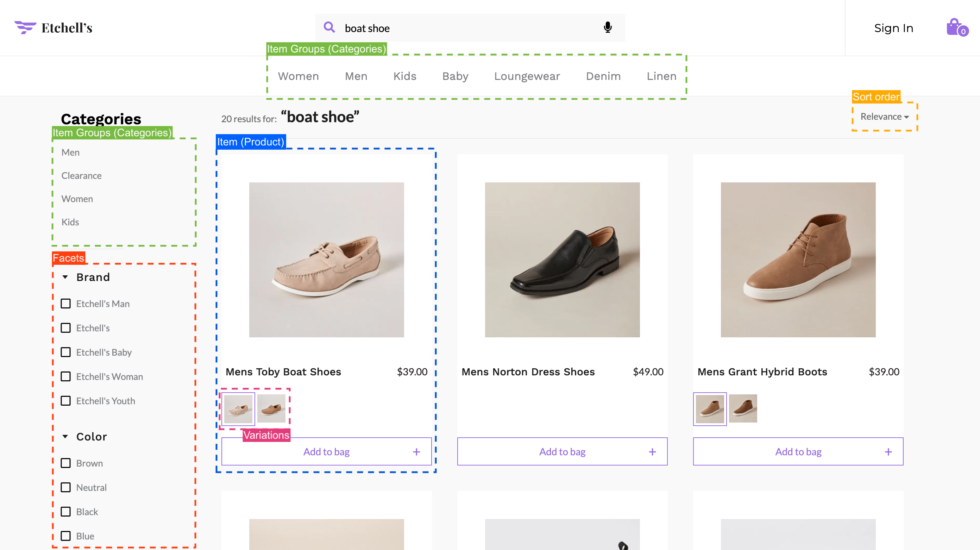Open the Denim navigation menu
This screenshot has height=550, width=980.
point(603,76)
